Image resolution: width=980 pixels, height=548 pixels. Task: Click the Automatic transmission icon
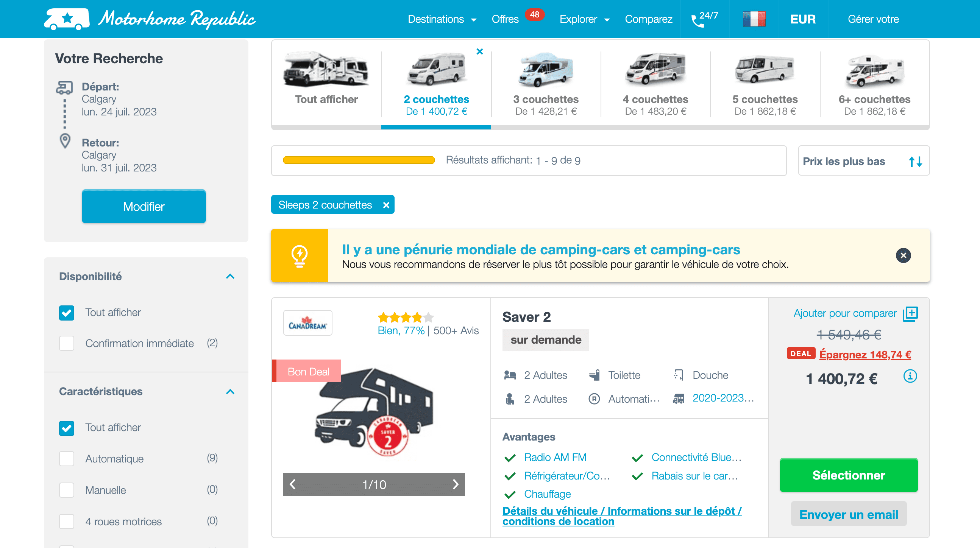tap(594, 399)
